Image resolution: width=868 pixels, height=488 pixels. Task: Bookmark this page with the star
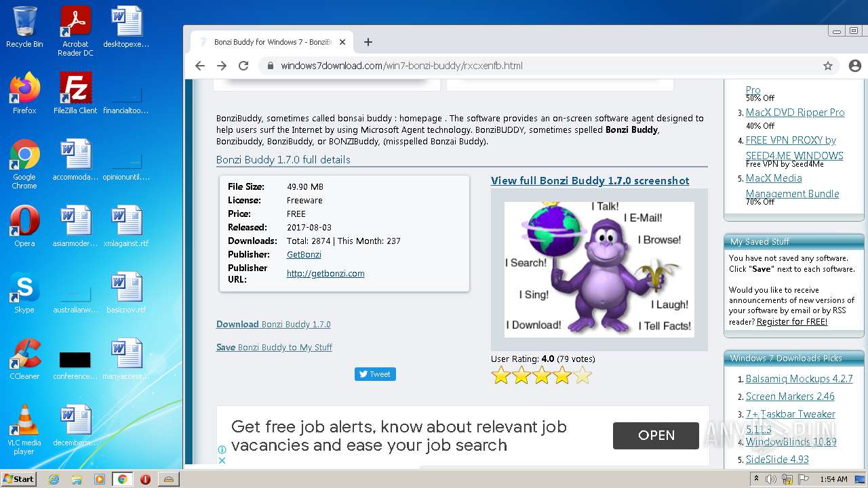(828, 66)
